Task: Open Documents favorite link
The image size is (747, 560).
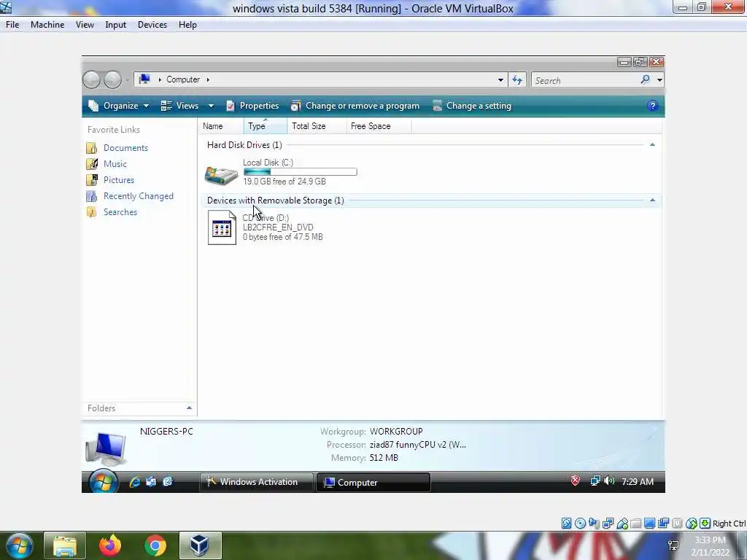Action: [125, 148]
